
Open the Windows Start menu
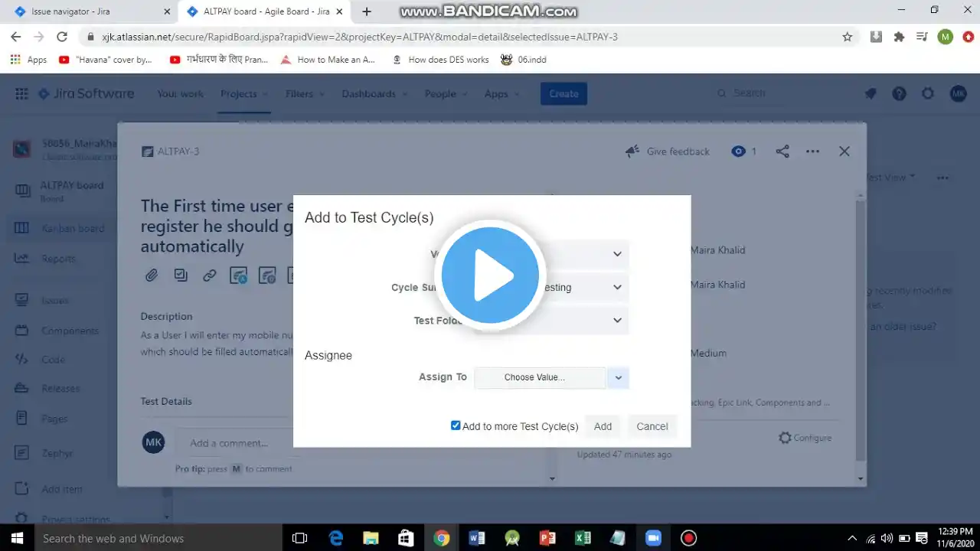point(16,538)
